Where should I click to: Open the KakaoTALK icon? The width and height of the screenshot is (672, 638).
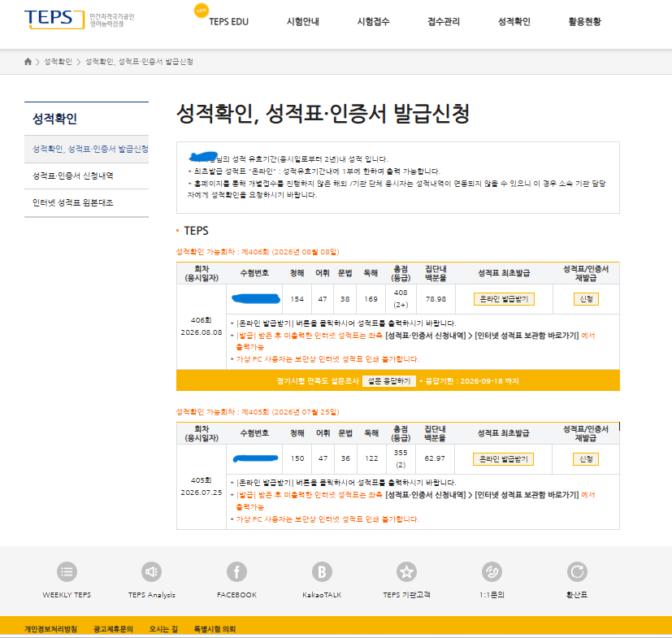click(x=322, y=571)
